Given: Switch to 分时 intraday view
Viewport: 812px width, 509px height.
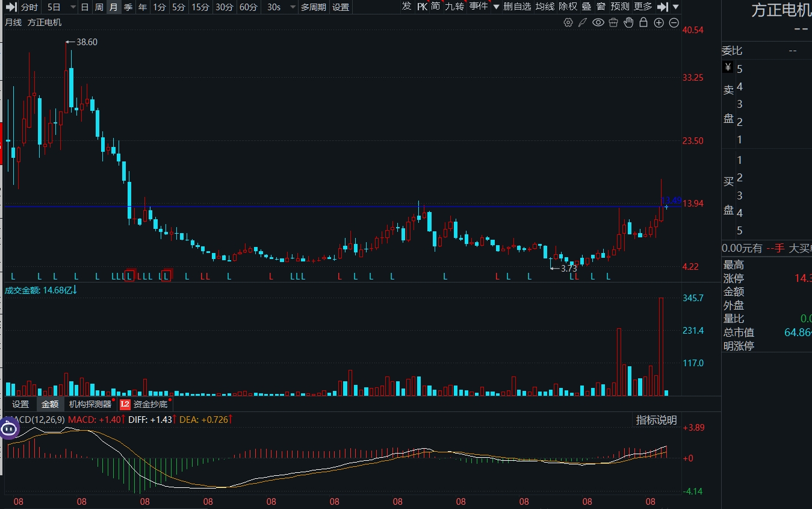Looking at the screenshot, I should coord(29,7).
